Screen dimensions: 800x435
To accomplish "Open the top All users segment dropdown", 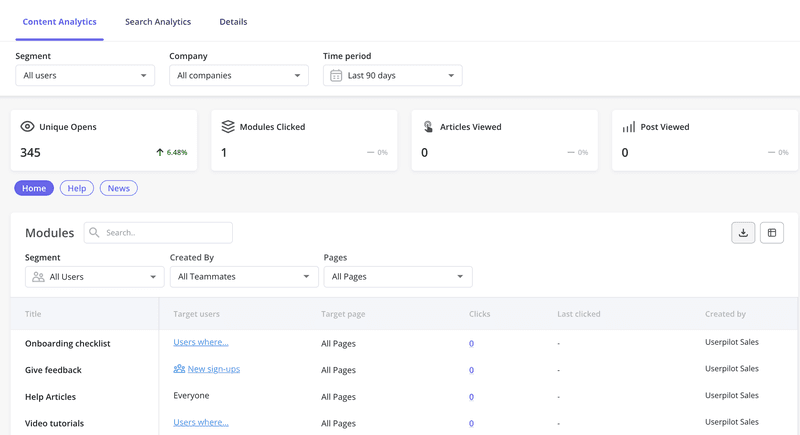I will point(85,76).
